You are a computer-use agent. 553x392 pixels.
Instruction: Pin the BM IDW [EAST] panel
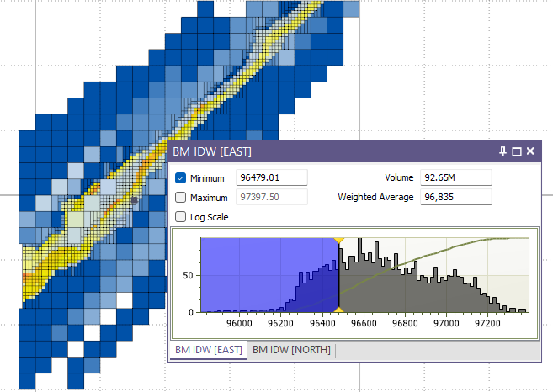[x=503, y=151]
